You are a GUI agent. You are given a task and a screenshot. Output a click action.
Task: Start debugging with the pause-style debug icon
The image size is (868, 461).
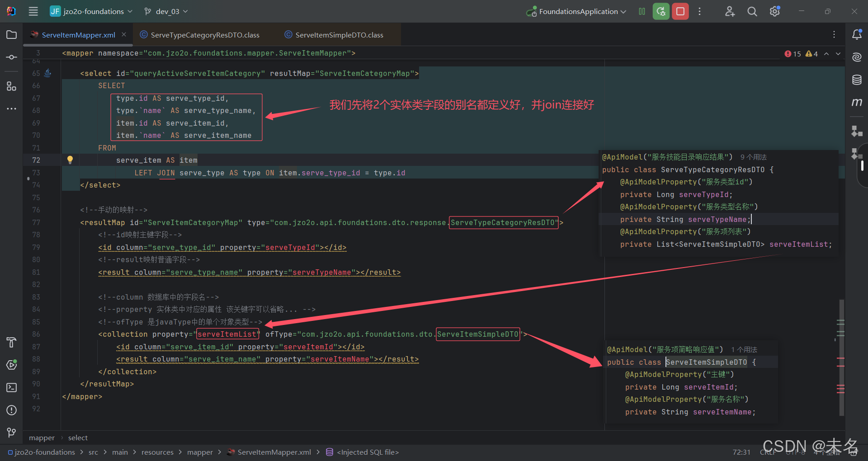pyautogui.click(x=642, y=11)
